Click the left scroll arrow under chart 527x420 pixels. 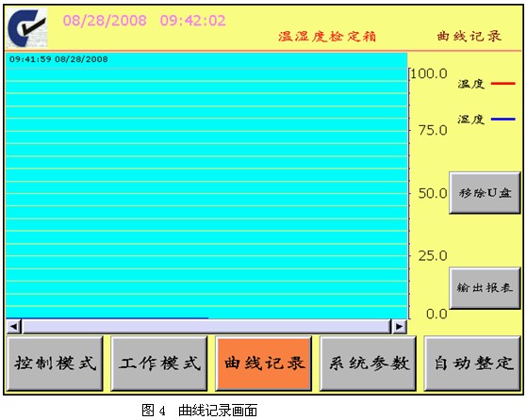pyautogui.click(x=14, y=327)
